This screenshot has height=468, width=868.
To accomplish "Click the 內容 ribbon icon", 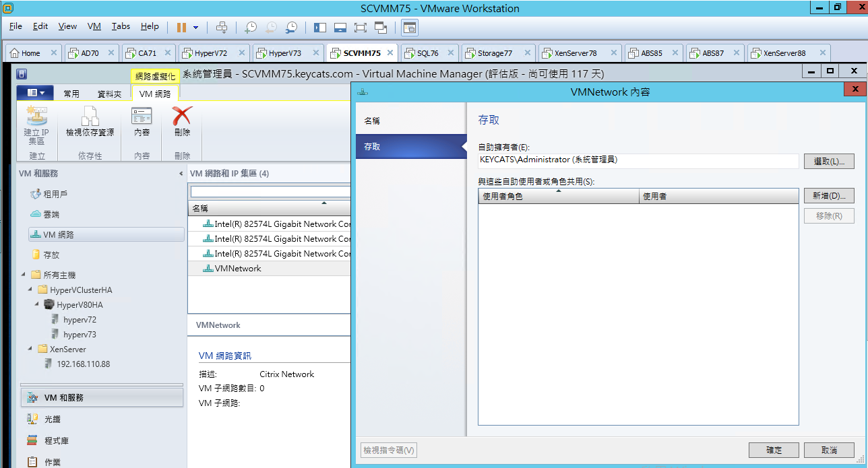I will point(142,123).
